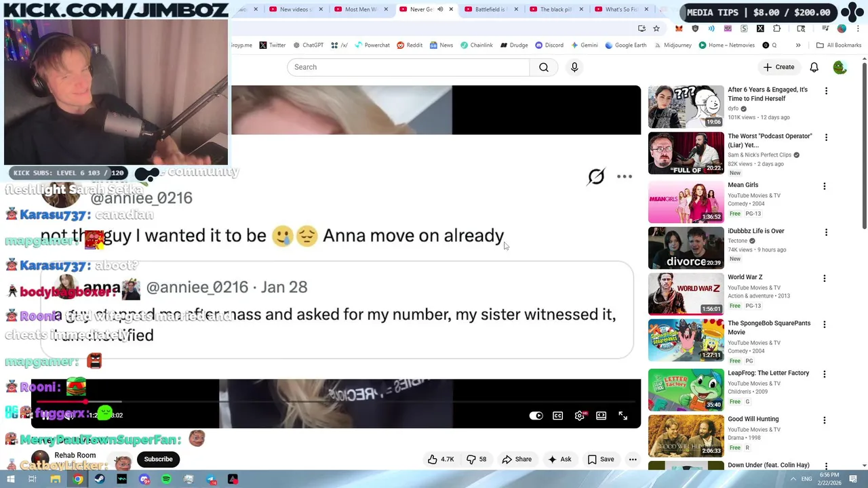Open YouTube notifications bell

pos(814,67)
